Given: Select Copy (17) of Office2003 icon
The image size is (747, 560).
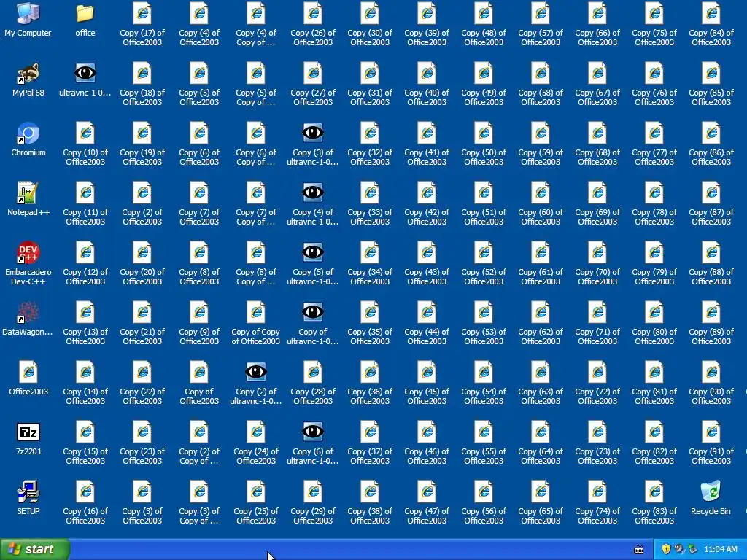Looking at the screenshot, I should pyautogui.click(x=142, y=13).
